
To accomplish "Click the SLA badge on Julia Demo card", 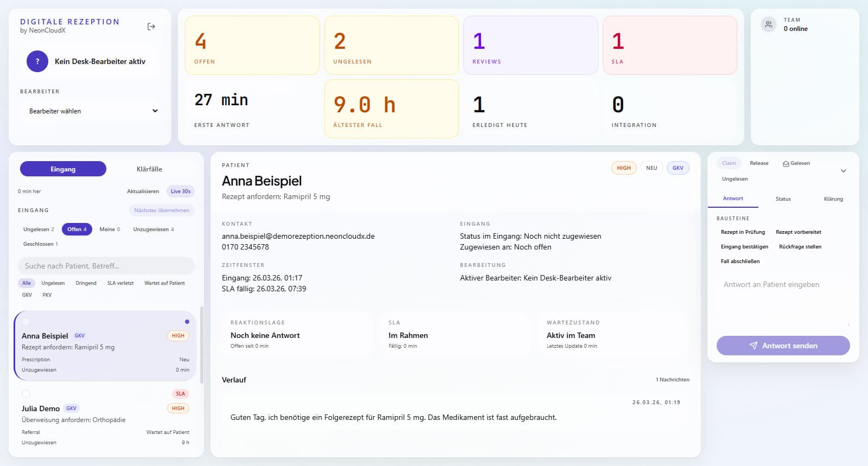I will click(180, 394).
